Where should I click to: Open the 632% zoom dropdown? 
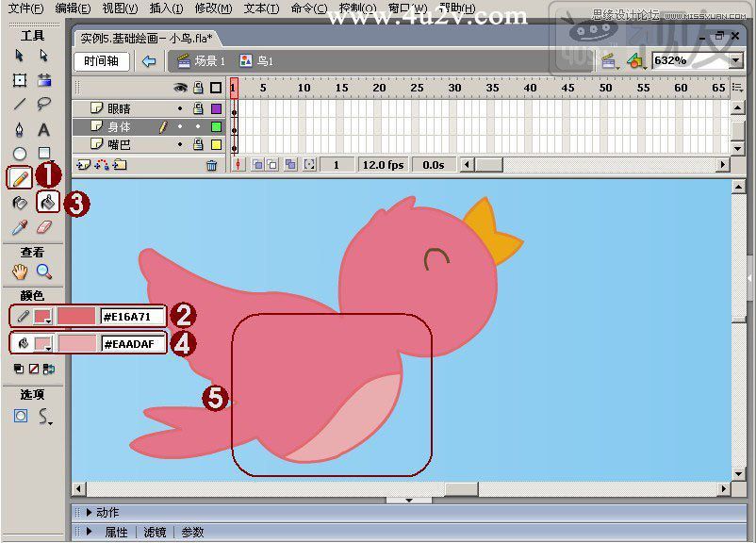(736, 60)
